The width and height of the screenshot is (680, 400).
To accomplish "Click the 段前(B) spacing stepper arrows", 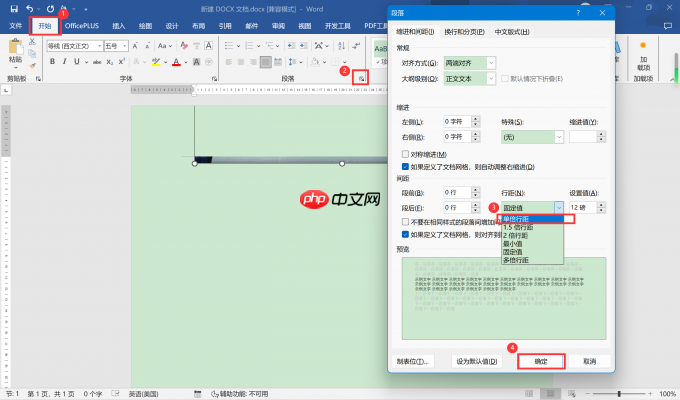I will [476, 192].
